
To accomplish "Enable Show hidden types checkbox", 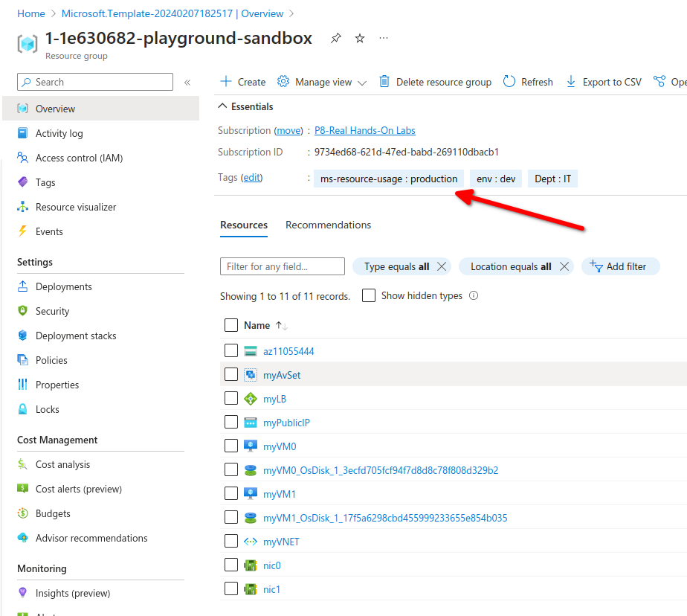I will 369,296.
